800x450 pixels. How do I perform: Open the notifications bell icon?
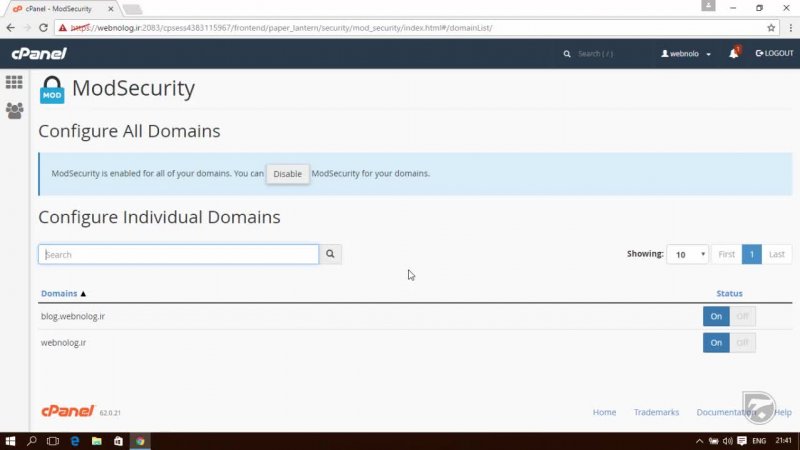coord(733,53)
